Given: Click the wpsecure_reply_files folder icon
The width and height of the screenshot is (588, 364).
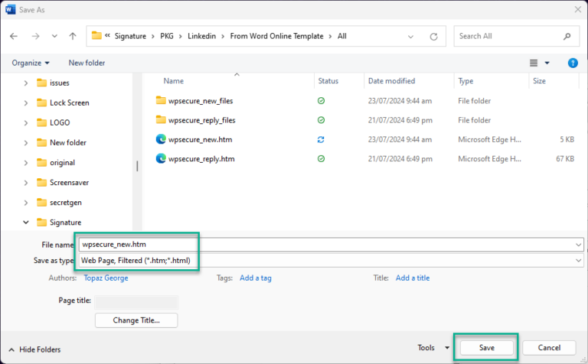Looking at the screenshot, I should [161, 119].
